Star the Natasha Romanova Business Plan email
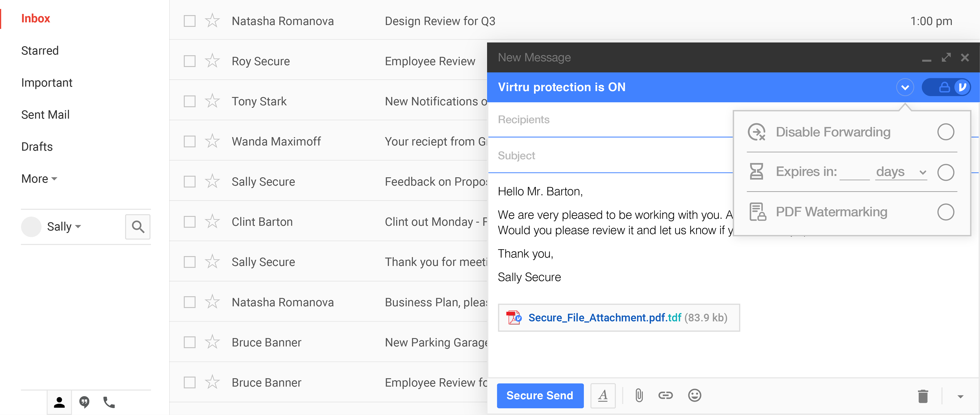The width and height of the screenshot is (980, 415). pos(212,302)
